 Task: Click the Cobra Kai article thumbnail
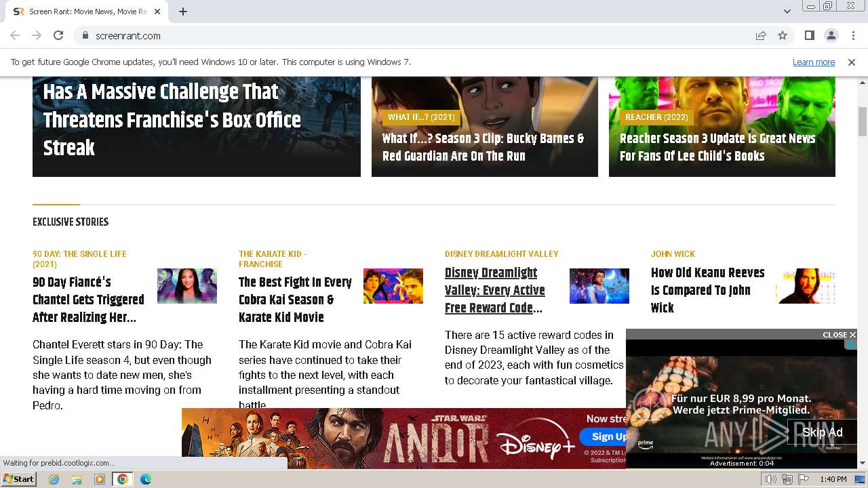pyautogui.click(x=393, y=286)
